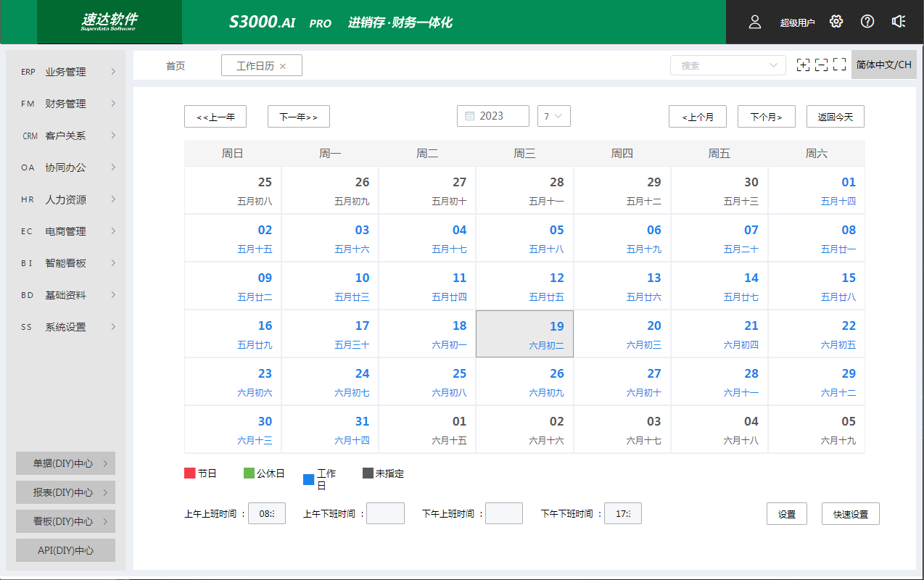Close the 工作日历 tab

point(283,66)
